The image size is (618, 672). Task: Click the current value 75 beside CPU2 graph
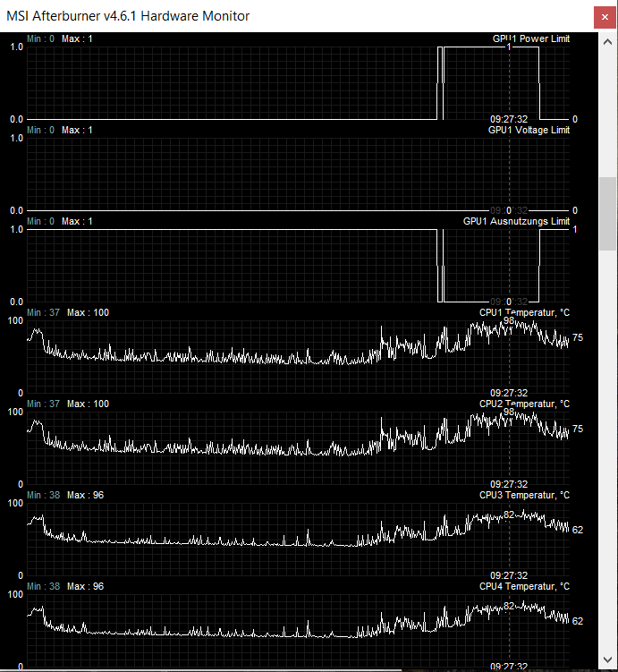(578, 429)
